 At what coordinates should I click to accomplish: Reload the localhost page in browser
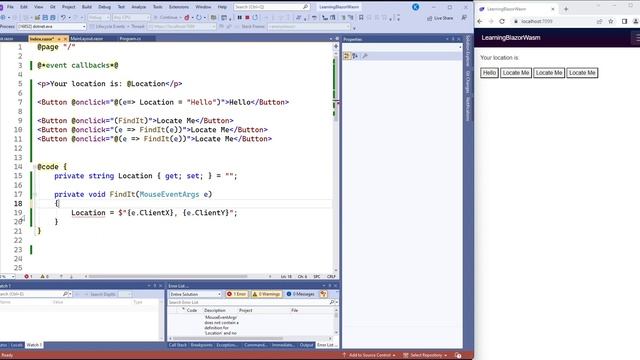[x=502, y=21]
